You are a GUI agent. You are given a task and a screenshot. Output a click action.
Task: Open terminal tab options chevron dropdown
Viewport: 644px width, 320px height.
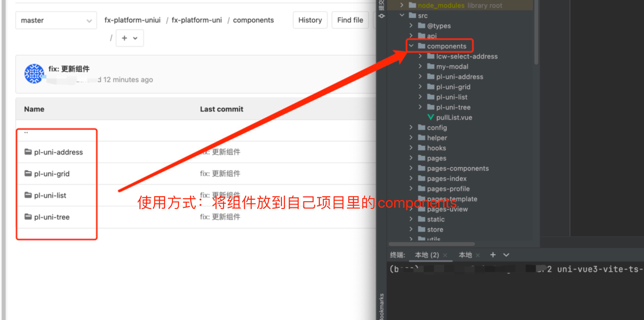point(506,255)
